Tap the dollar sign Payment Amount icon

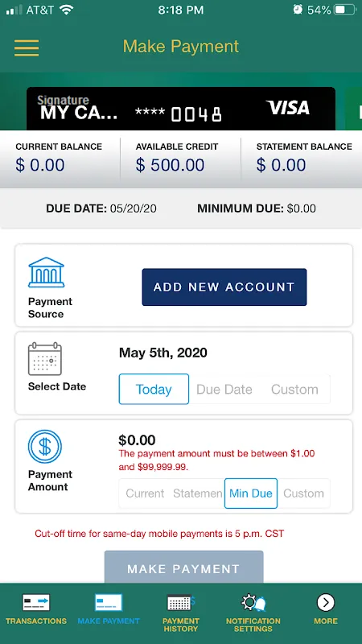(45, 447)
